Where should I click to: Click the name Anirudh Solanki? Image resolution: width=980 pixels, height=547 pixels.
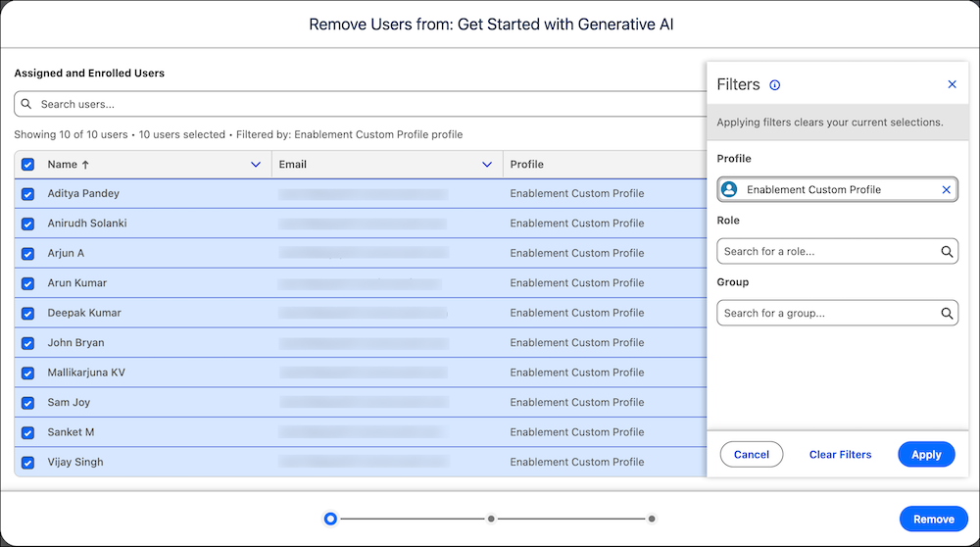87,224
